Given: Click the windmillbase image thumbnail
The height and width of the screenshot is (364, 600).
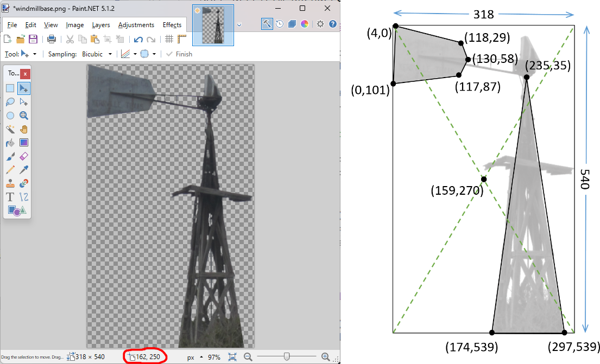Looking at the screenshot, I should pos(213,25).
